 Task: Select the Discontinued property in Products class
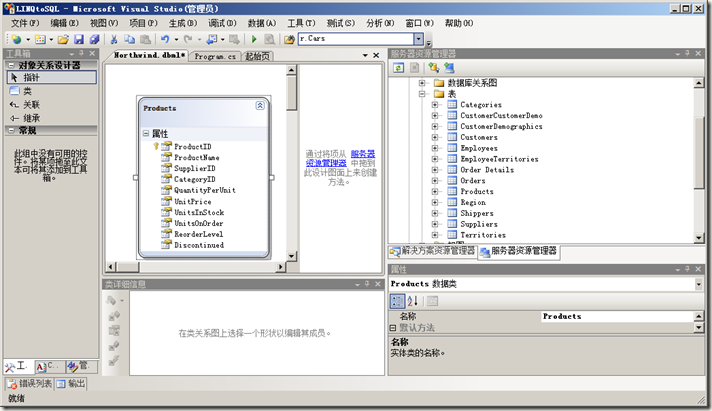click(199, 245)
